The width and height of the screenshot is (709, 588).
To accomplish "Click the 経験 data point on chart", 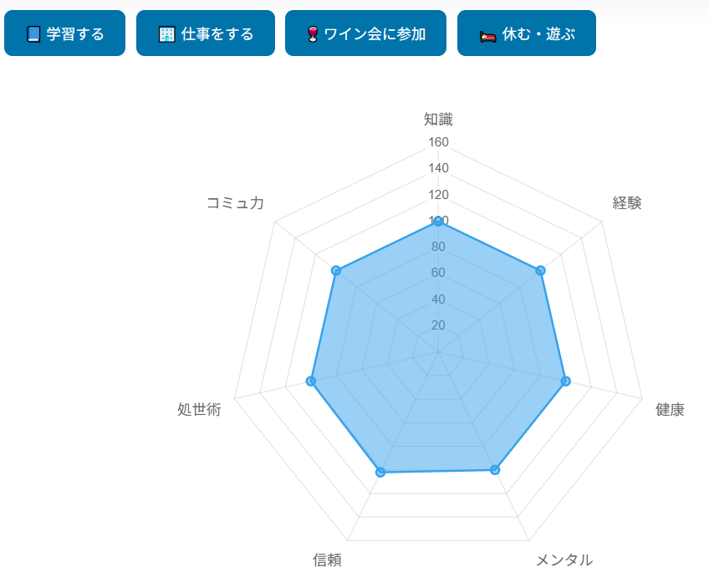I will (540, 270).
